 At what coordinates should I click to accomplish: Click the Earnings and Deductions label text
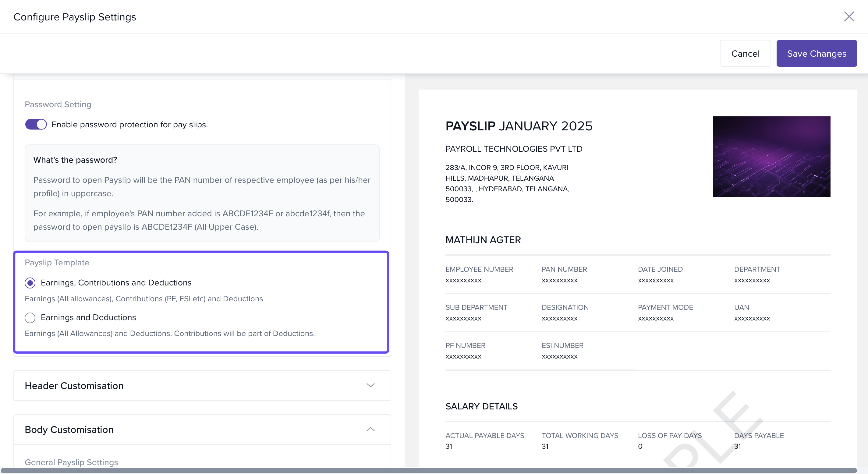(x=88, y=317)
